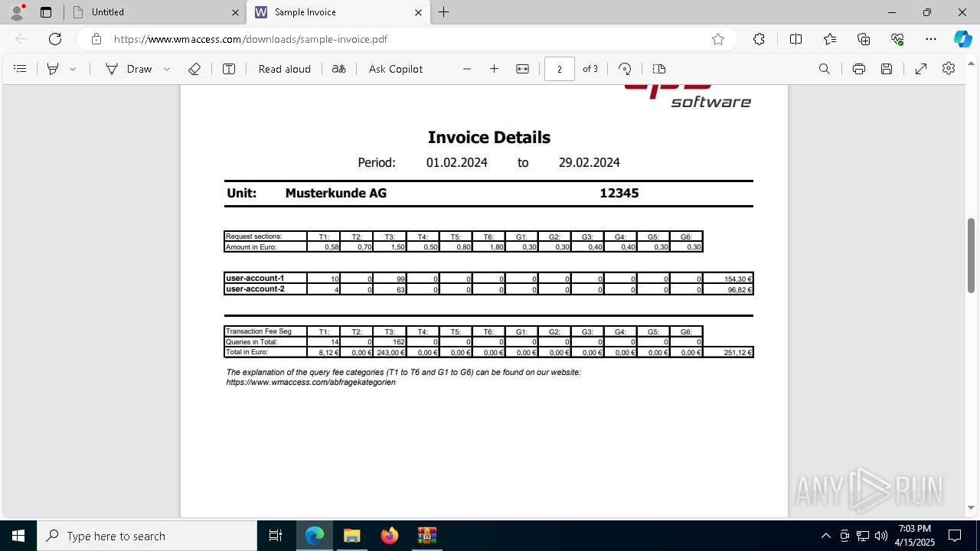
Task: Click the taskbar search box
Action: tap(147, 536)
